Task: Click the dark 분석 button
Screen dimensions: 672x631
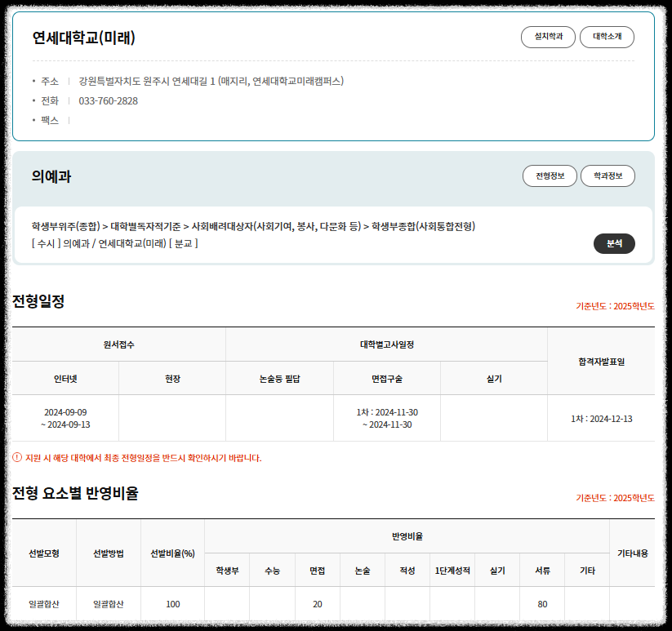Action: pos(614,243)
